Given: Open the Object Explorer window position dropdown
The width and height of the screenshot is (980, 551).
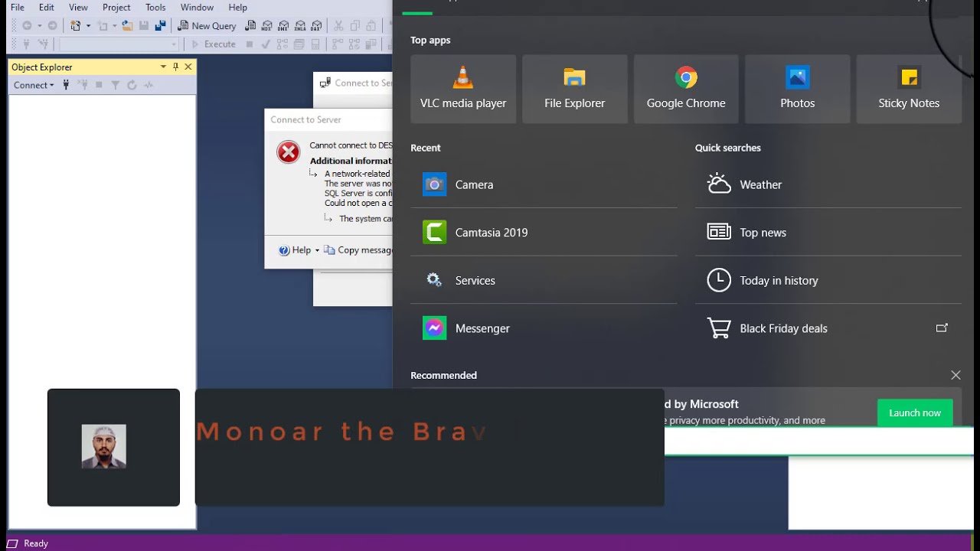Looking at the screenshot, I should tap(163, 67).
